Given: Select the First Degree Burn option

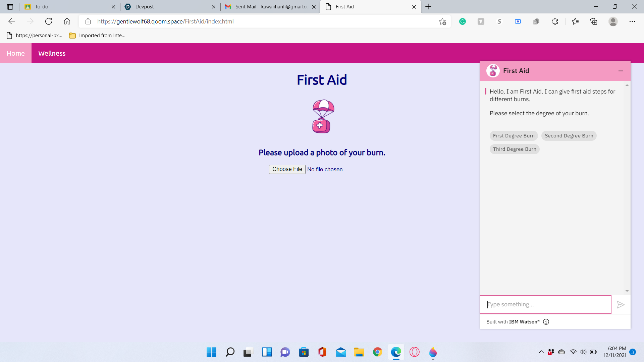Looking at the screenshot, I should 514,136.
